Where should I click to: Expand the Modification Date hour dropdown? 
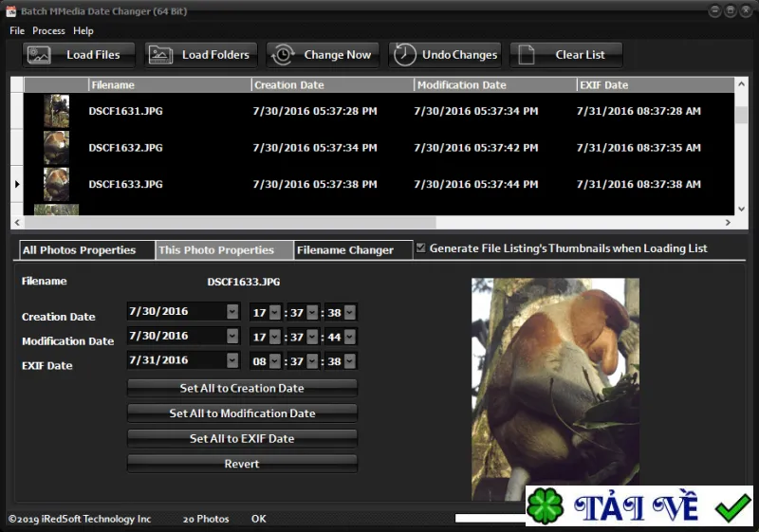[x=275, y=337]
